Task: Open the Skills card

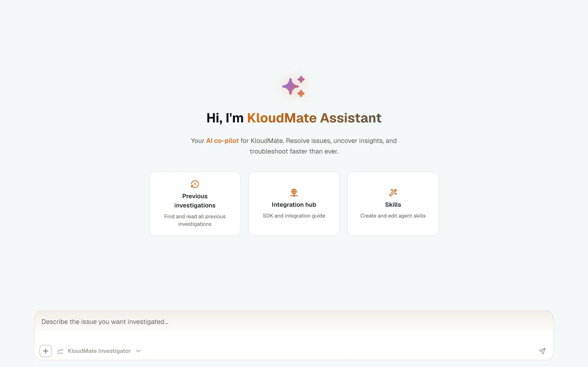Action: tap(393, 203)
